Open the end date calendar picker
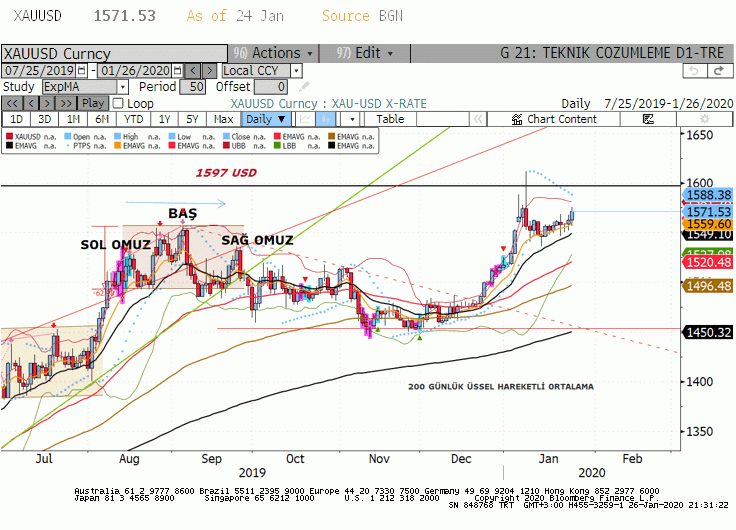Screen dimensions: 736x530 177,71
